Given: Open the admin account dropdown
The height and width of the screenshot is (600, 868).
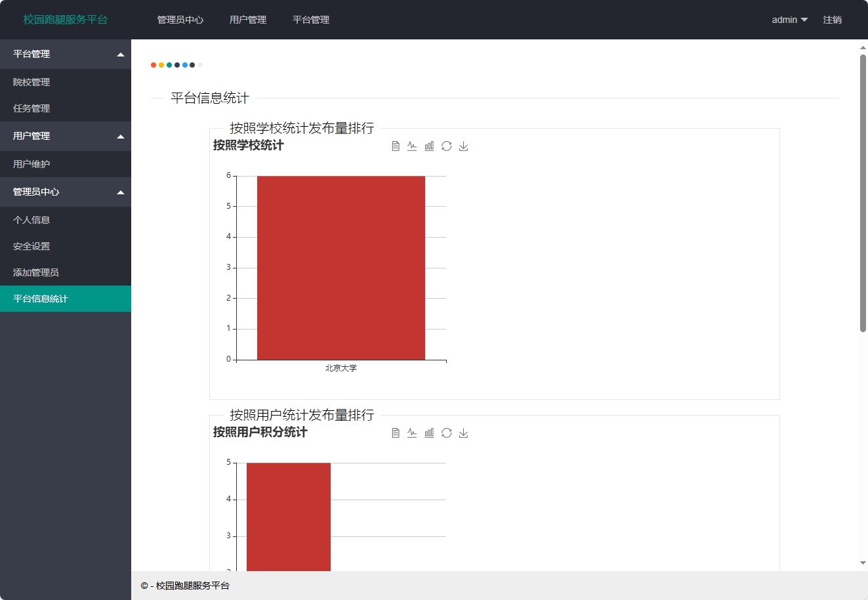Looking at the screenshot, I should tap(789, 20).
